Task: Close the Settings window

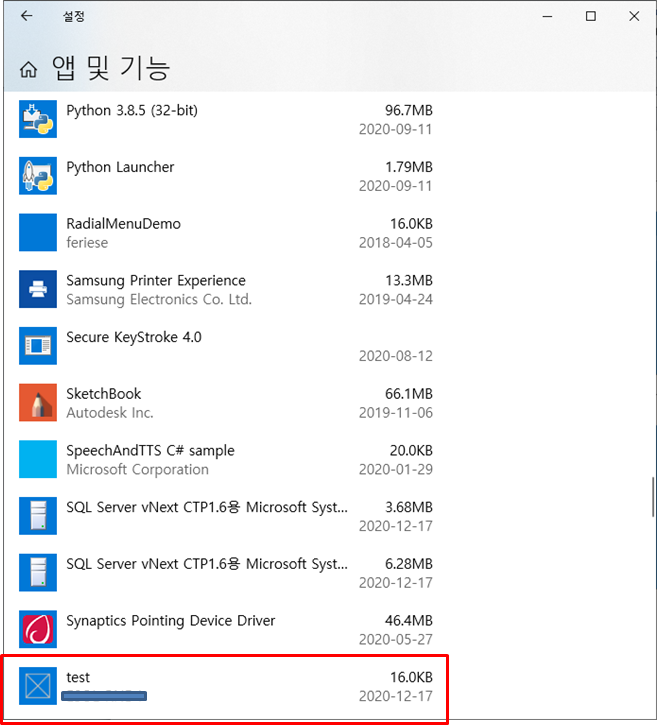Action: coord(634,16)
